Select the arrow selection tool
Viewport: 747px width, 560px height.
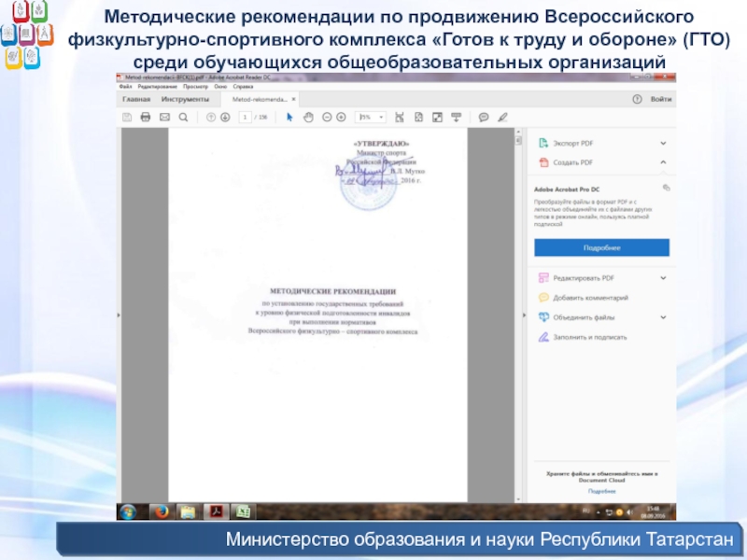click(x=289, y=117)
